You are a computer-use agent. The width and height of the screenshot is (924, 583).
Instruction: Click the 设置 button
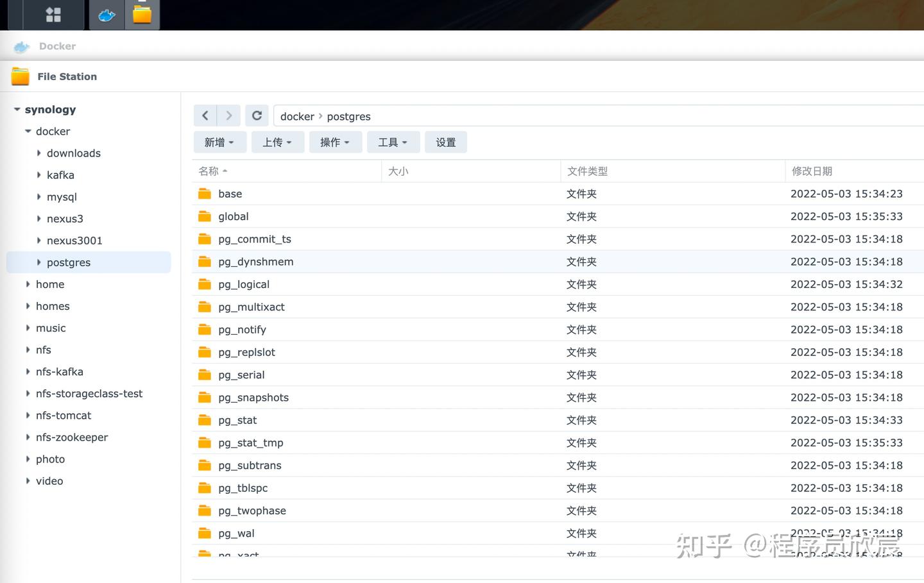(445, 142)
